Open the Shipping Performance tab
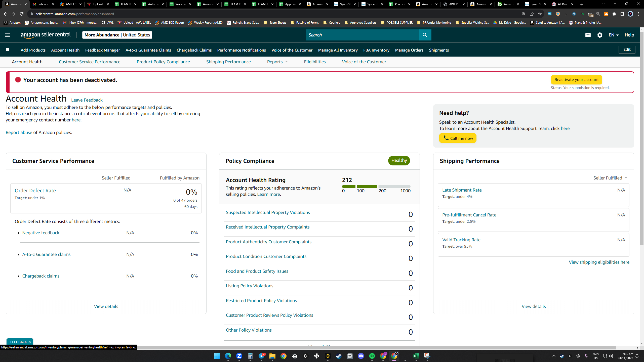 pos(228,62)
